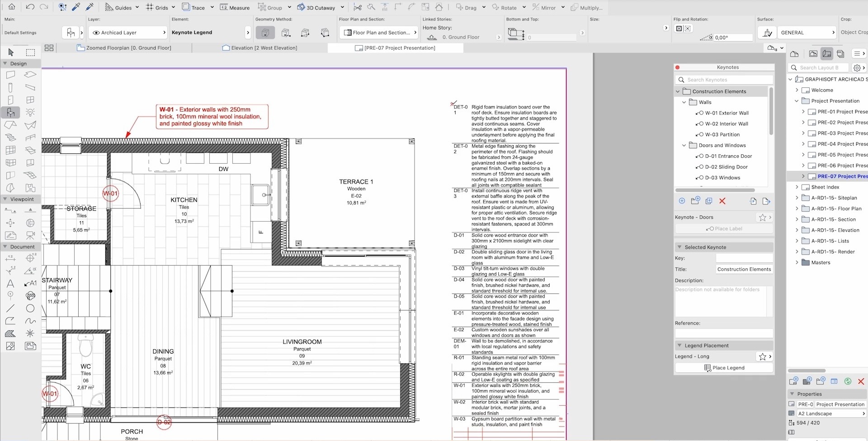Select the Arrow selection tool

[x=11, y=52]
